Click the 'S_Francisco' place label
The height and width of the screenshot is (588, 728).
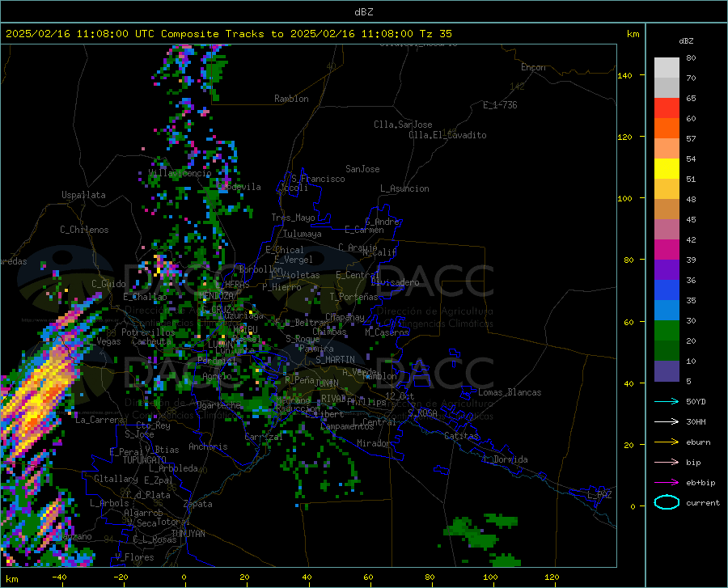pyautogui.click(x=318, y=179)
